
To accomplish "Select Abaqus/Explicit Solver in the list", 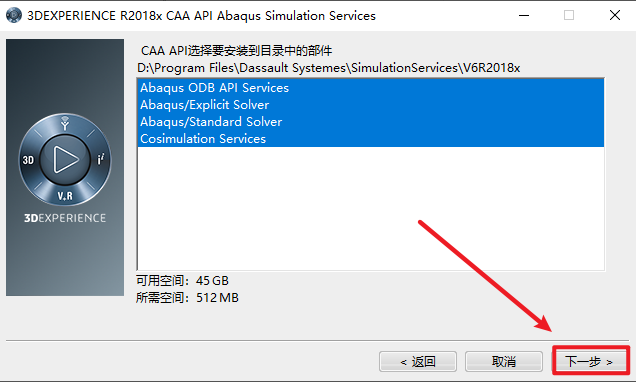I will pyautogui.click(x=371, y=105).
